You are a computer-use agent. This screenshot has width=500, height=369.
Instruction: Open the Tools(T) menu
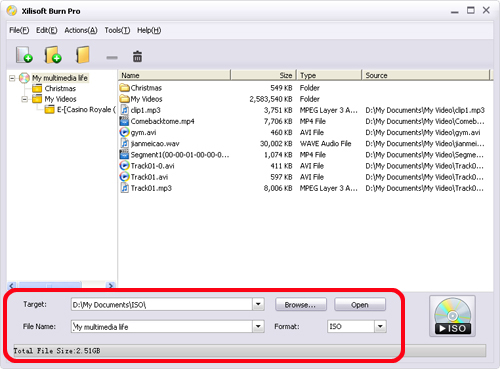coord(117,30)
